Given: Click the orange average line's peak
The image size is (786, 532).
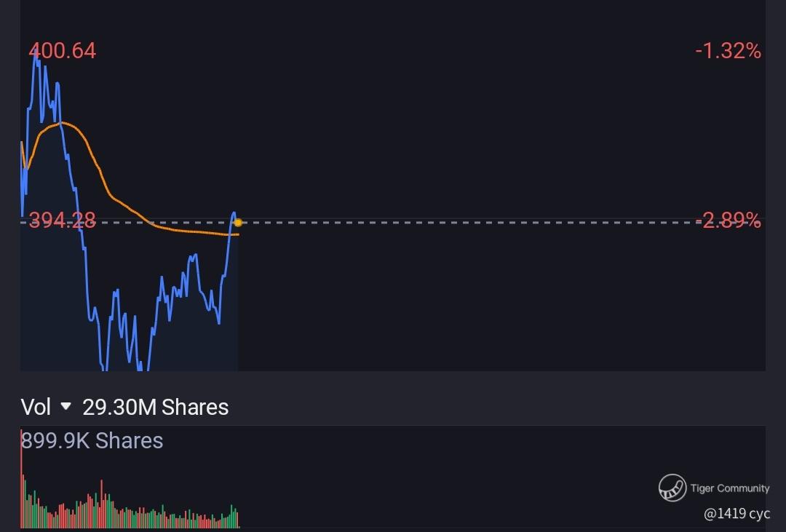Looking at the screenshot, I should [61, 122].
